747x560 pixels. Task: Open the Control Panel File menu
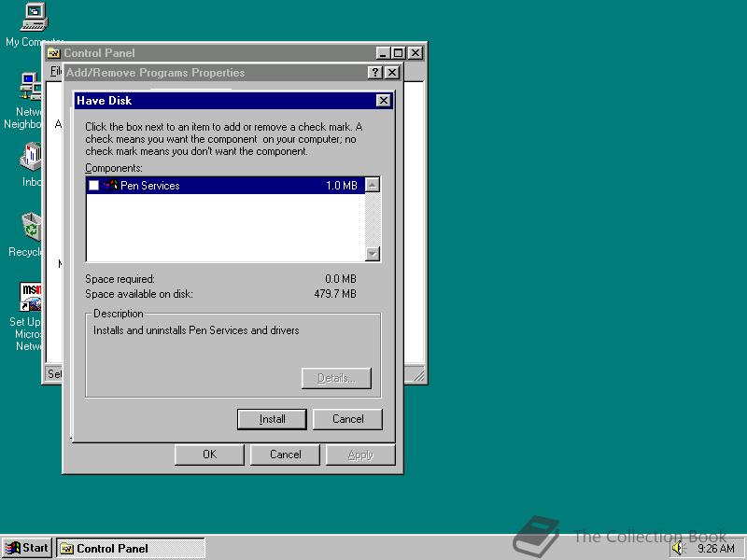coord(56,71)
